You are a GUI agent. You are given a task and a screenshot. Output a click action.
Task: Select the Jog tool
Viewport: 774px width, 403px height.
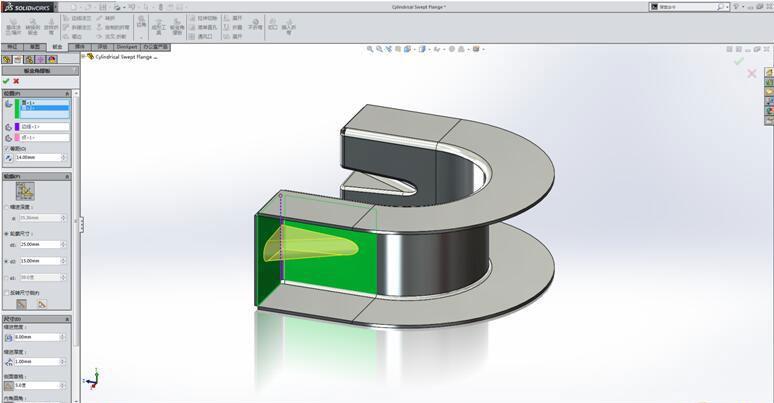click(106, 18)
